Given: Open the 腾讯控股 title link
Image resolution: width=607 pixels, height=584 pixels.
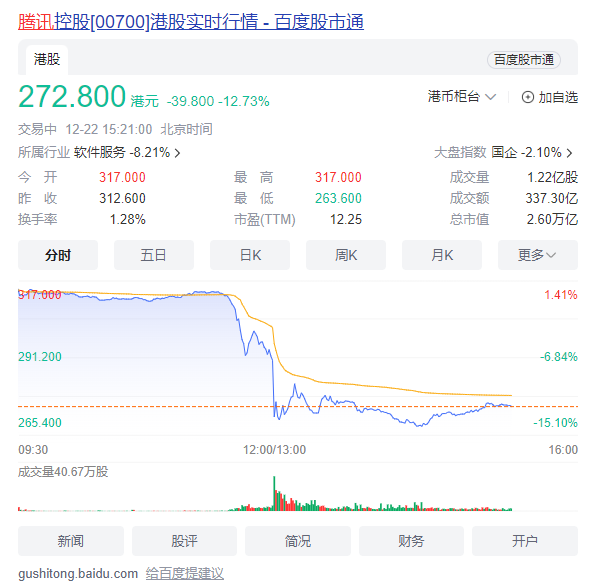Looking at the screenshot, I should 190,20.
